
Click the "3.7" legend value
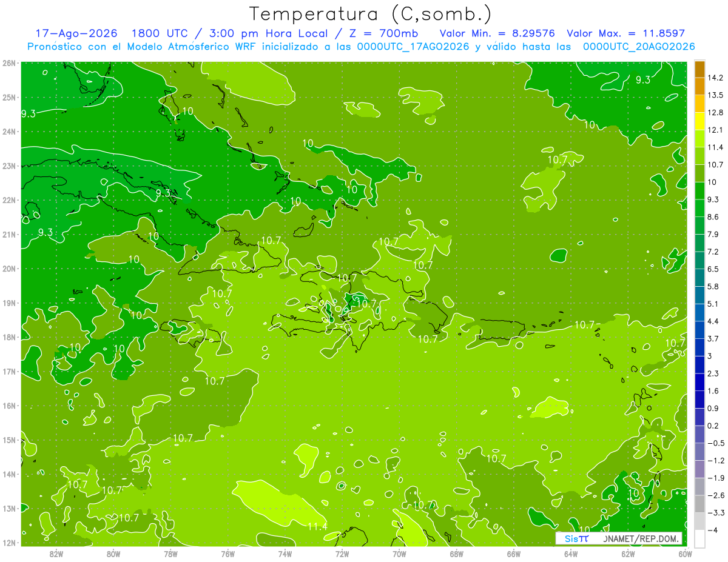[713, 338]
